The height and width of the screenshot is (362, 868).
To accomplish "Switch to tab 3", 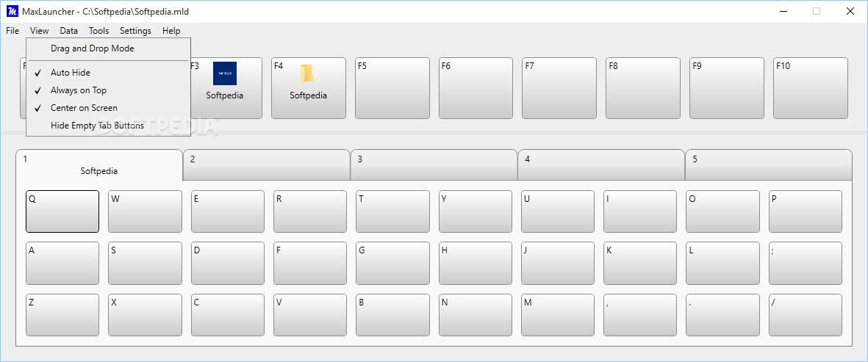I will pyautogui.click(x=434, y=164).
